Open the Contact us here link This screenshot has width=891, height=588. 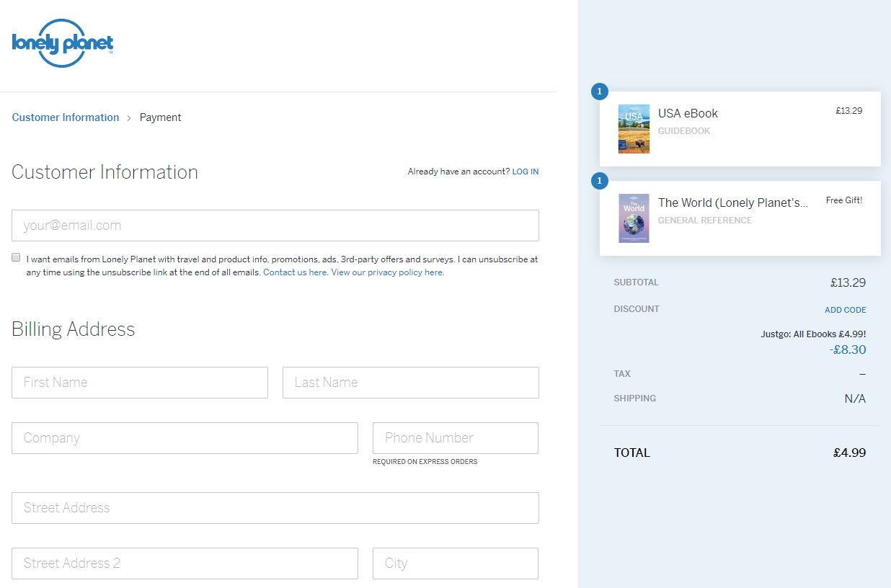pyautogui.click(x=295, y=272)
